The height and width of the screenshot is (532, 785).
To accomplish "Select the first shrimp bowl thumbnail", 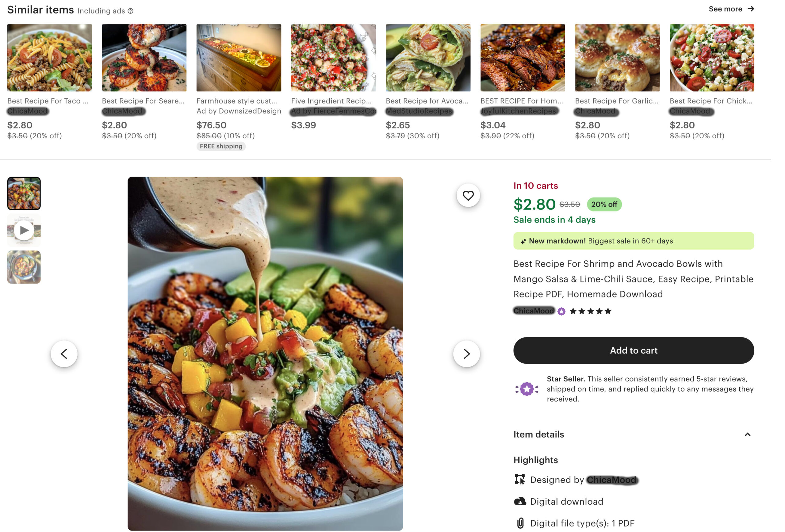I will [x=24, y=193].
